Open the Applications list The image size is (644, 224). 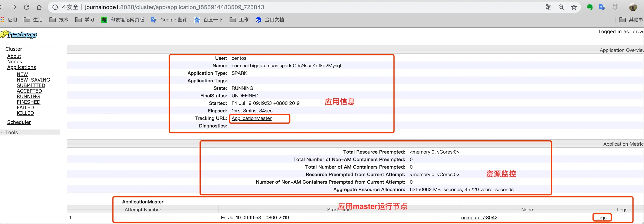[x=22, y=67]
